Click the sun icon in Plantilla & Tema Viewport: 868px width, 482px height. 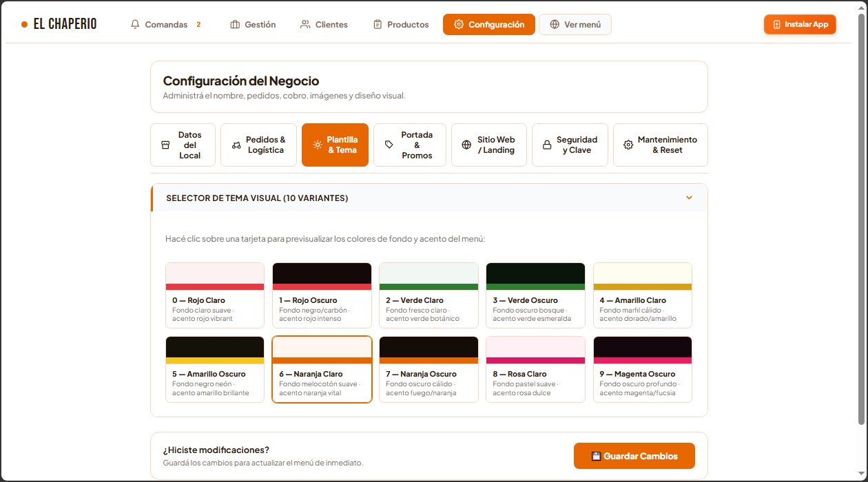(318, 145)
